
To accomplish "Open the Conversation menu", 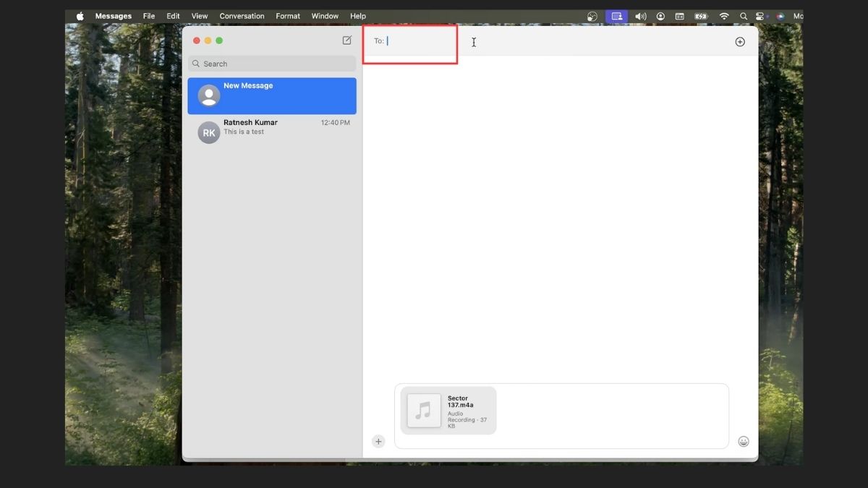I will coord(242,16).
